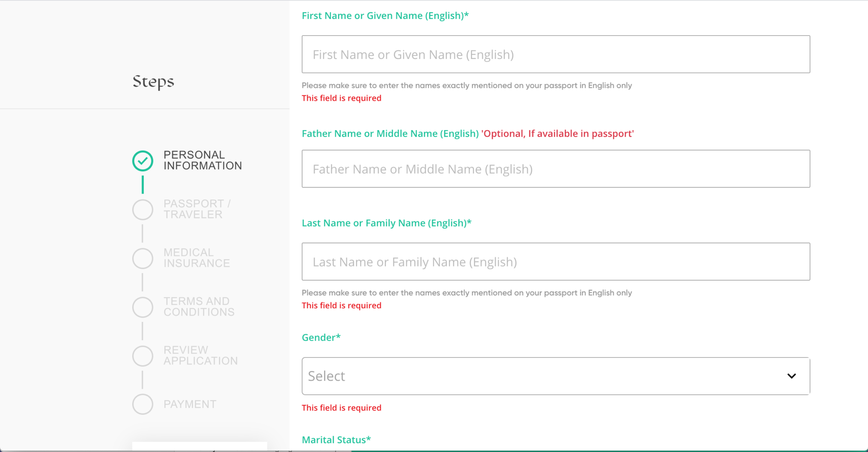
Task: Click the Gender dropdown chevron arrow
Action: coord(791,376)
